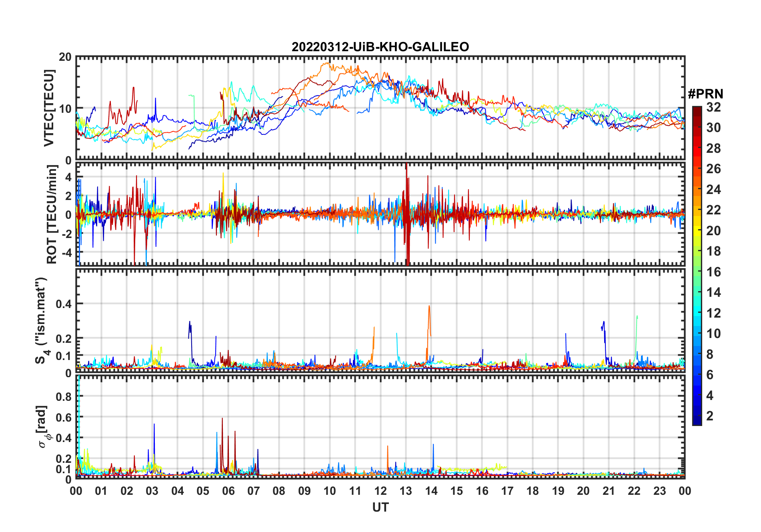Click the σφ[rad] y-axis label
The width and height of the screenshot is (761, 532).
pyautogui.click(x=43, y=426)
